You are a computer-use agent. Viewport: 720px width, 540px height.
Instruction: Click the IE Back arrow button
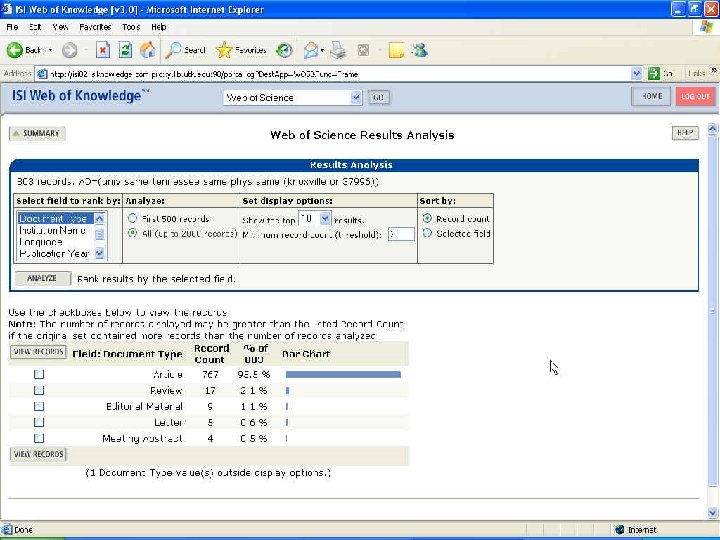(15, 50)
